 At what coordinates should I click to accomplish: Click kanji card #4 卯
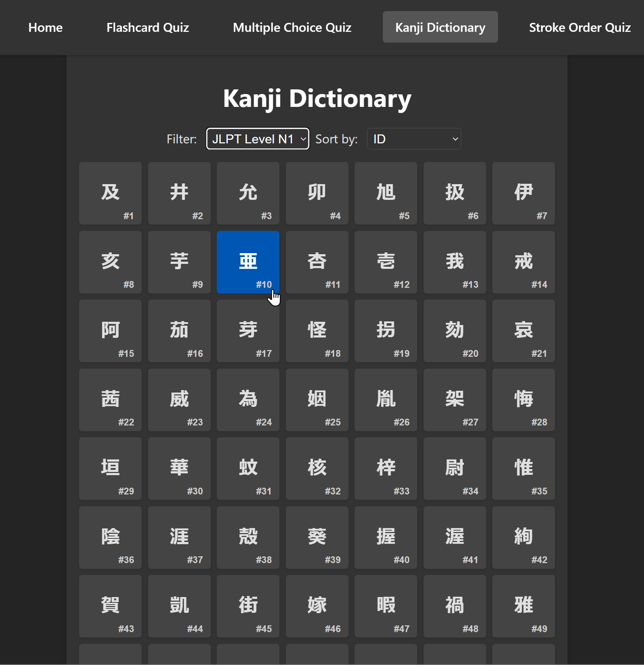[x=317, y=193]
